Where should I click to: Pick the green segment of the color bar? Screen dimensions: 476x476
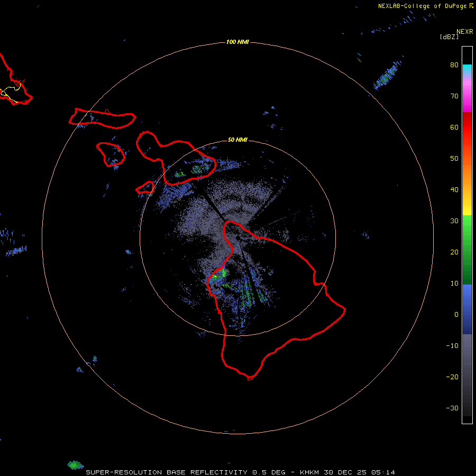pos(467,249)
